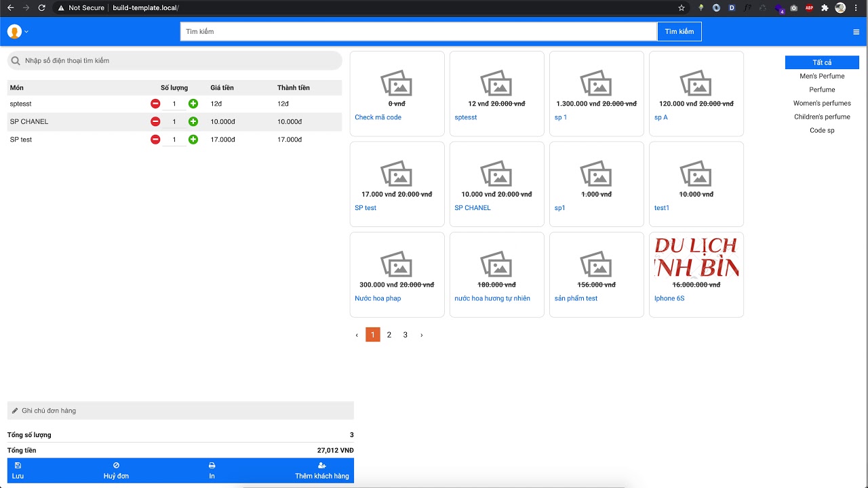This screenshot has width=868, height=488.
Task: Click the cancel icon above Huỷ đơn
Action: point(116,466)
